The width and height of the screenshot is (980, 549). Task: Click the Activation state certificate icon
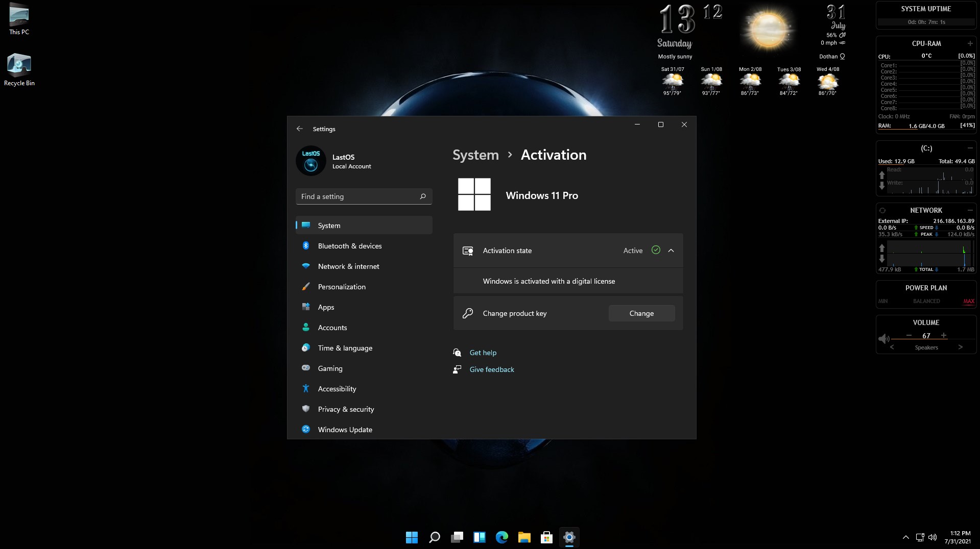point(467,251)
